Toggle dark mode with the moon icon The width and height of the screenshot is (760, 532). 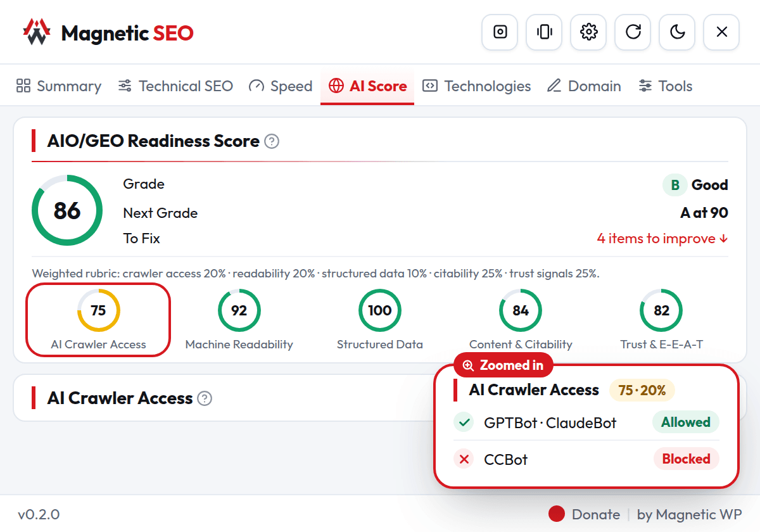click(678, 32)
